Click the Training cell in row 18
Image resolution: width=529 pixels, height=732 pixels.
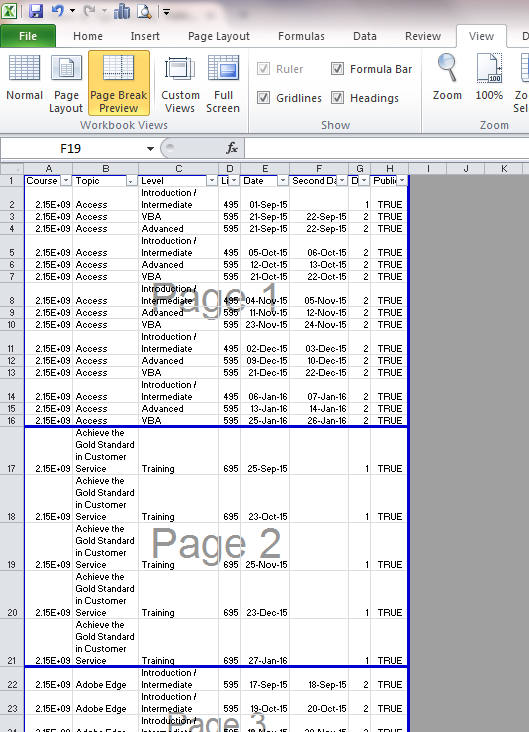178,499
